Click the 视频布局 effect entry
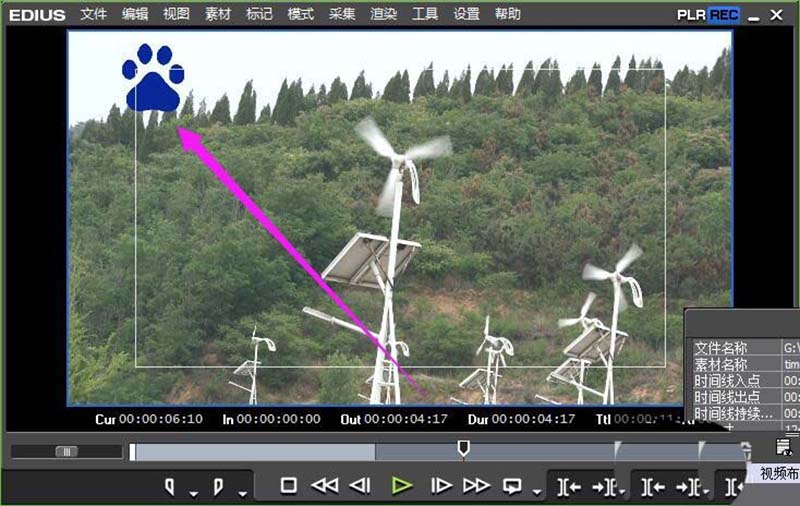 pos(778,473)
